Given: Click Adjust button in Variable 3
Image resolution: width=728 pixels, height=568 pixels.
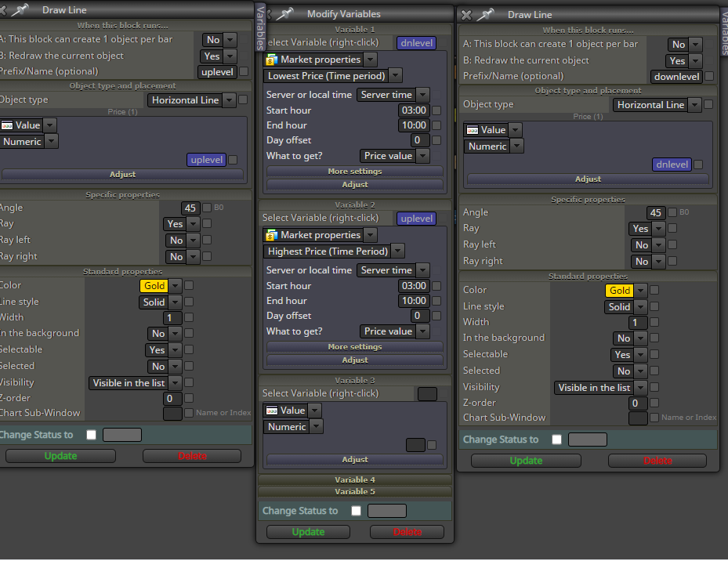Looking at the screenshot, I should click(x=355, y=459).
